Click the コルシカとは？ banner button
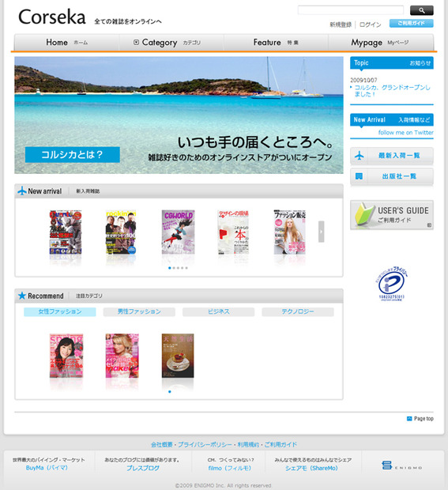Image resolution: width=448 pixels, height=490 pixels. [72, 154]
